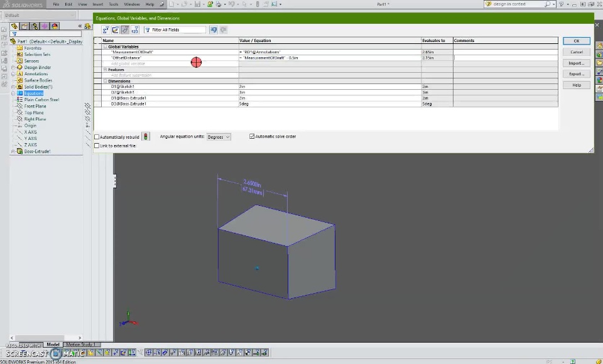Click the Export... button

(x=577, y=74)
